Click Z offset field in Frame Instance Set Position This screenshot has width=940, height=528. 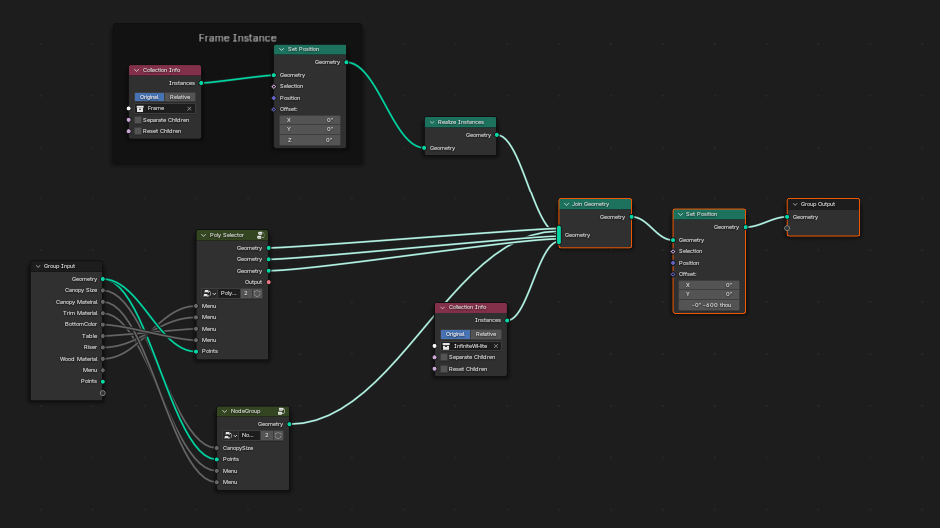[310, 140]
